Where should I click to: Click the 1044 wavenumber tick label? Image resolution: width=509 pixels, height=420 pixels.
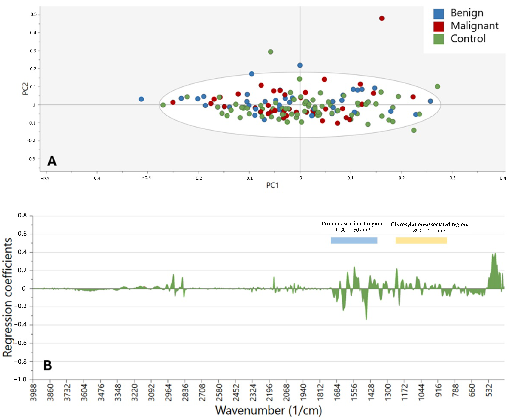[x=422, y=392]
